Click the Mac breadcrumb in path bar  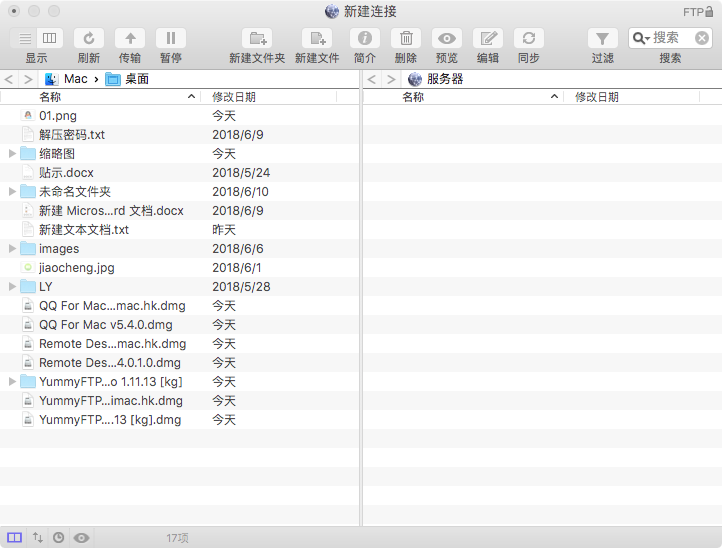[x=66, y=79]
